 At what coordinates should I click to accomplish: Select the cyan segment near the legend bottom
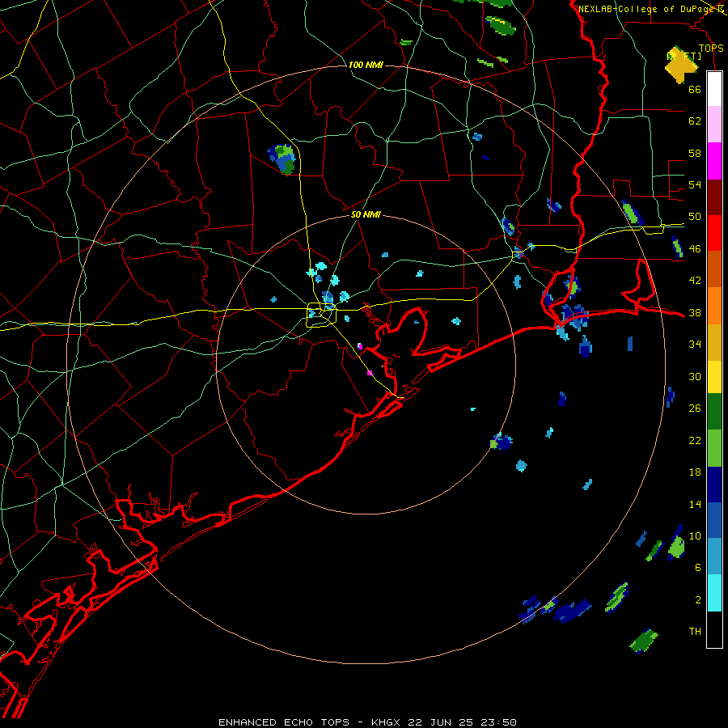click(x=714, y=593)
